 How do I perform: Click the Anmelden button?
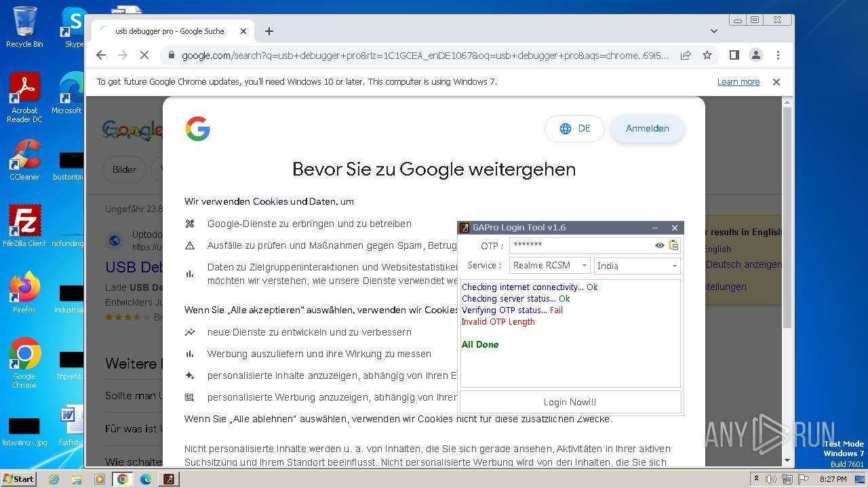[x=647, y=129]
